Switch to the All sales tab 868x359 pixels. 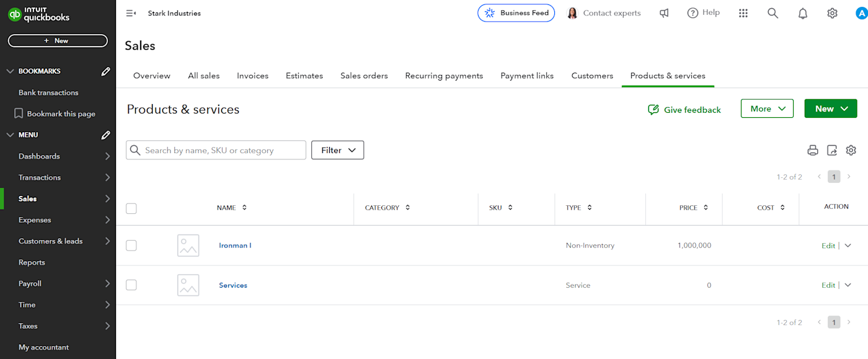click(204, 76)
